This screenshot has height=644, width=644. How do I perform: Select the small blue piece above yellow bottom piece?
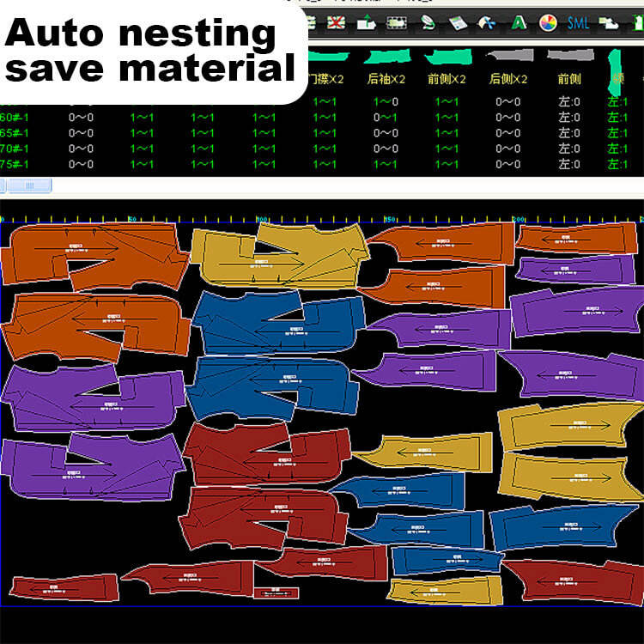[x=447, y=561]
